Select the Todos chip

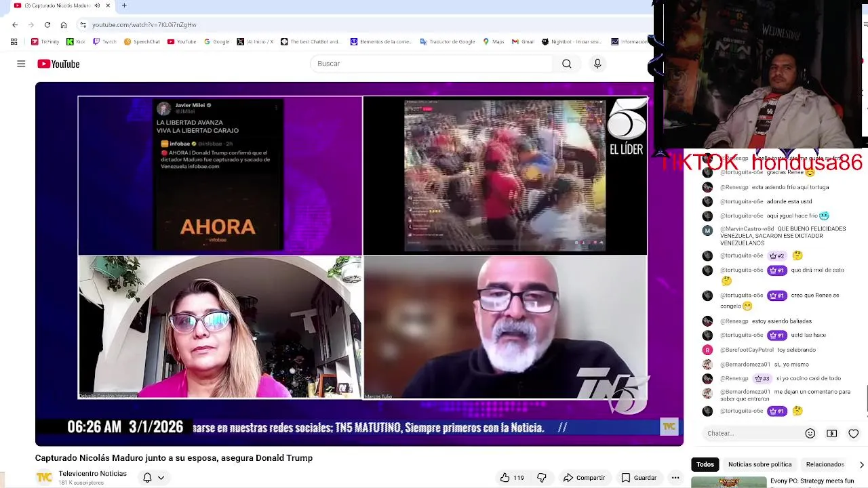705,464
